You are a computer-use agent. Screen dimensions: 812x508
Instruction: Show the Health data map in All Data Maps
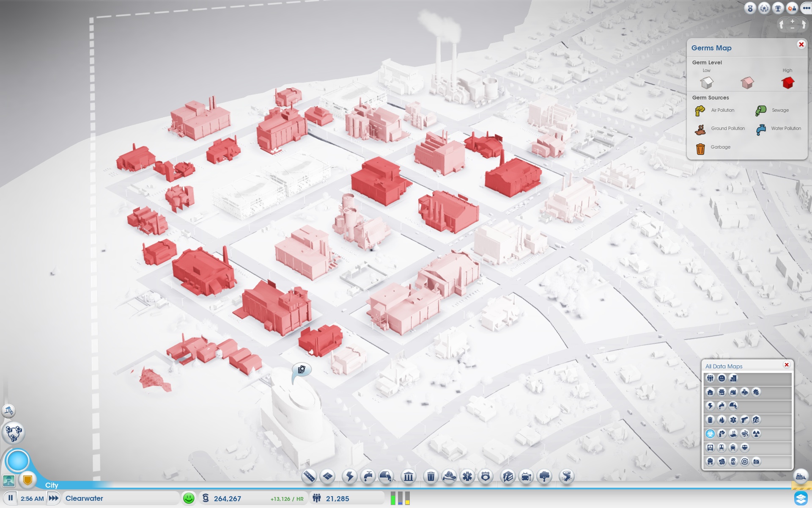pyautogui.click(x=733, y=420)
